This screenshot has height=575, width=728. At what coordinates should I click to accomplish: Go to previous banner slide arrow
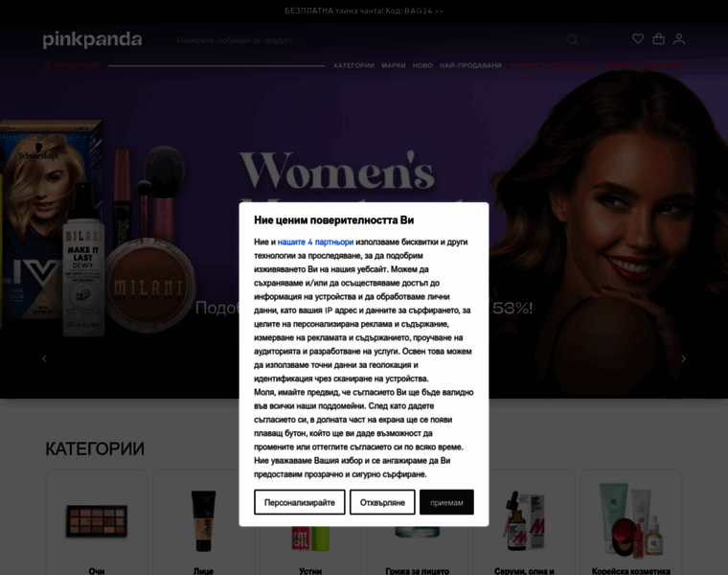pos(45,358)
